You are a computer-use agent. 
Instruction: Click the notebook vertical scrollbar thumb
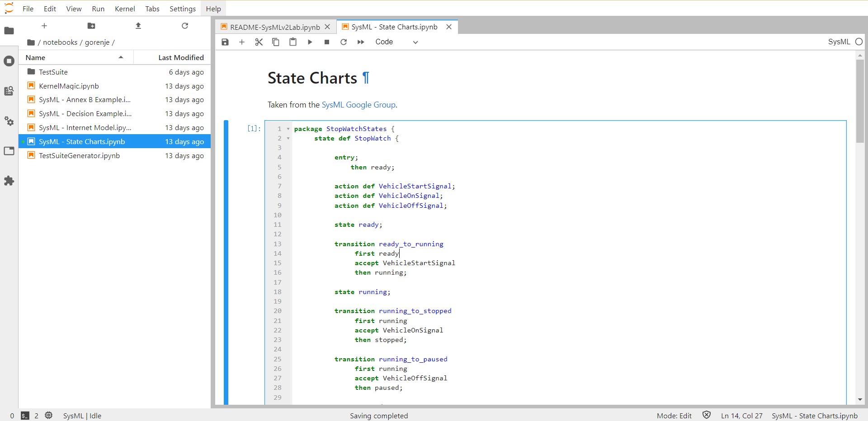point(860,101)
